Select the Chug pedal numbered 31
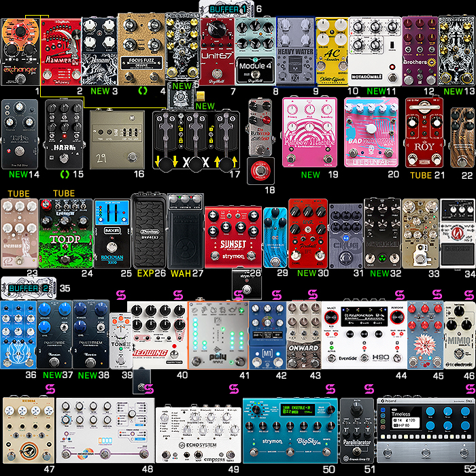The height and width of the screenshot is (476, 476). pos(345,236)
